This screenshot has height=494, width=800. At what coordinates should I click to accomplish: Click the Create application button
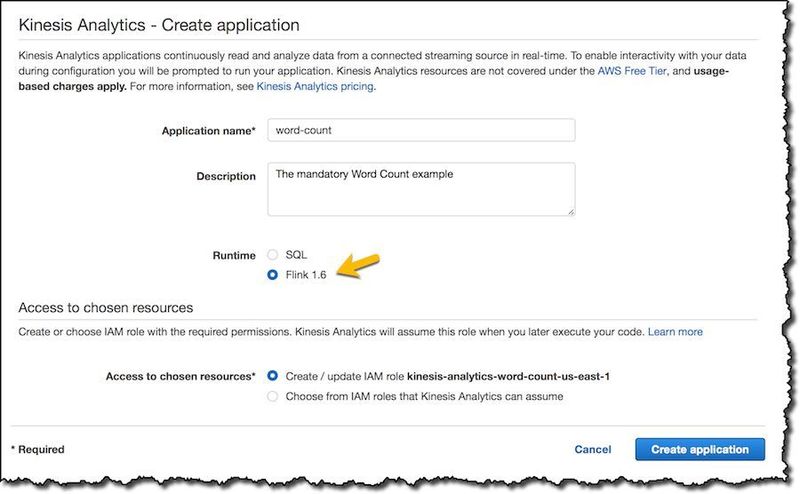point(700,450)
